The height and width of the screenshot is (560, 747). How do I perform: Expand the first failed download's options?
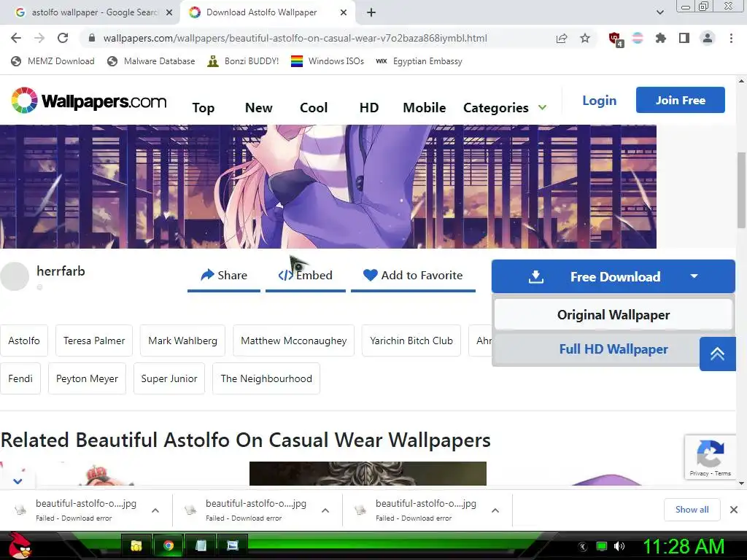pyautogui.click(x=155, y=510)
